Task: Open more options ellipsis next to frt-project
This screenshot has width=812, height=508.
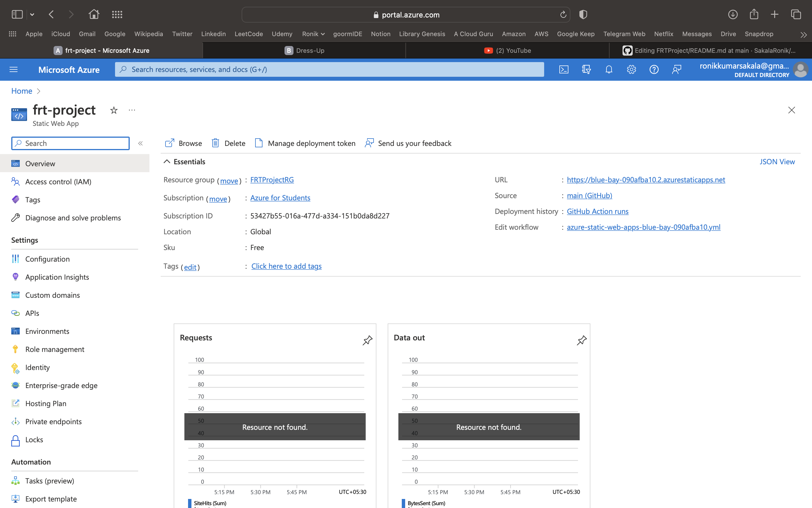Action: pyautogui.click(x=132, y=110)
